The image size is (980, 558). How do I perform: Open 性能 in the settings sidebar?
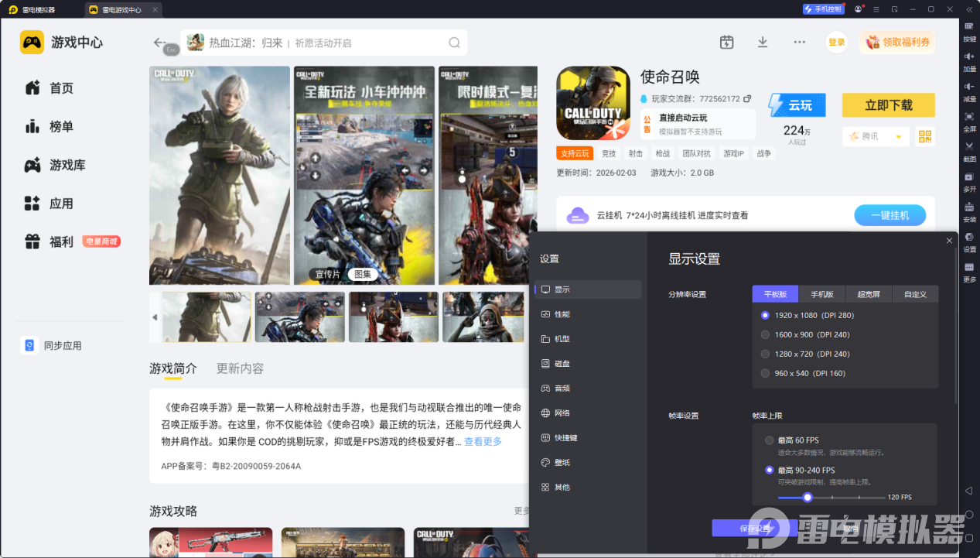click(x=562, y=314)
